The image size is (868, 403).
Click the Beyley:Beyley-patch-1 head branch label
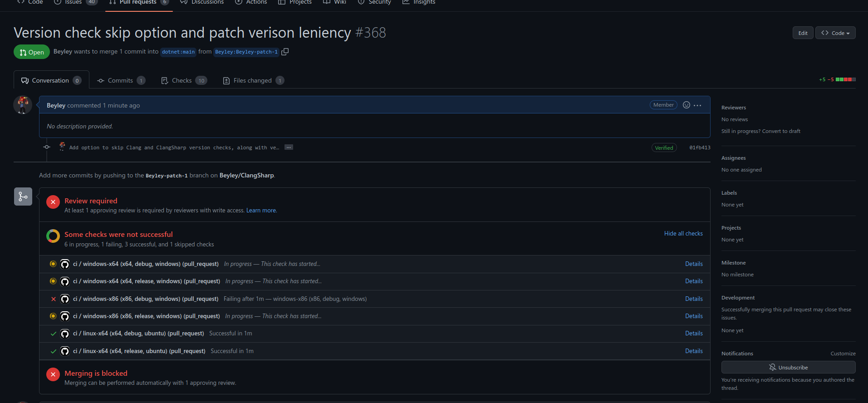tap(246, 52)
